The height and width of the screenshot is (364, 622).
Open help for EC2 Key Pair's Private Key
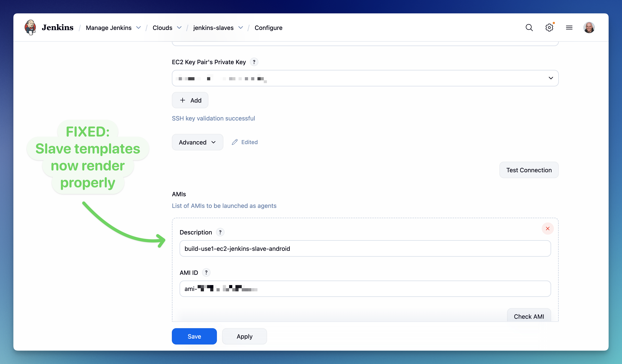coord(254,62)
